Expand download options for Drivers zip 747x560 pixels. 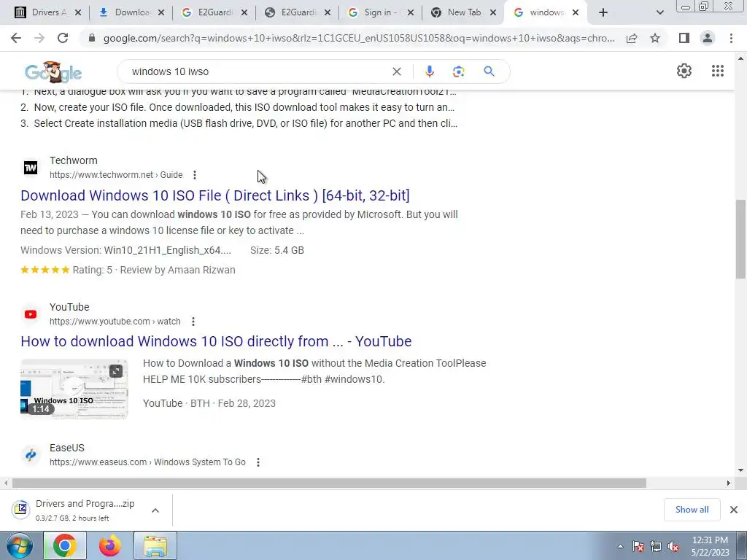tap(155, 510)
